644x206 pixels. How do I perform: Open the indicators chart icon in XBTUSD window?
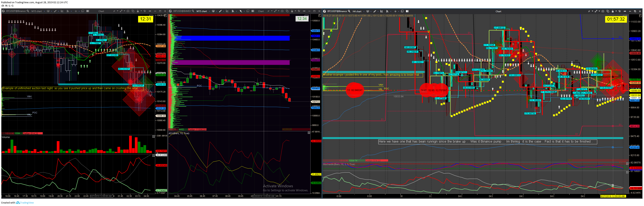pyautogui.click(x=227, y=11)
